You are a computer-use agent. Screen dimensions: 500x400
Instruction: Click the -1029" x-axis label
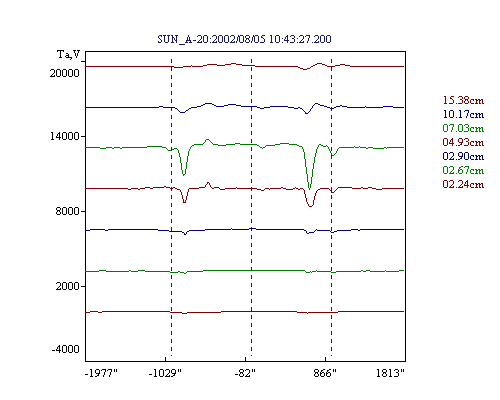(x=165, y=373)
